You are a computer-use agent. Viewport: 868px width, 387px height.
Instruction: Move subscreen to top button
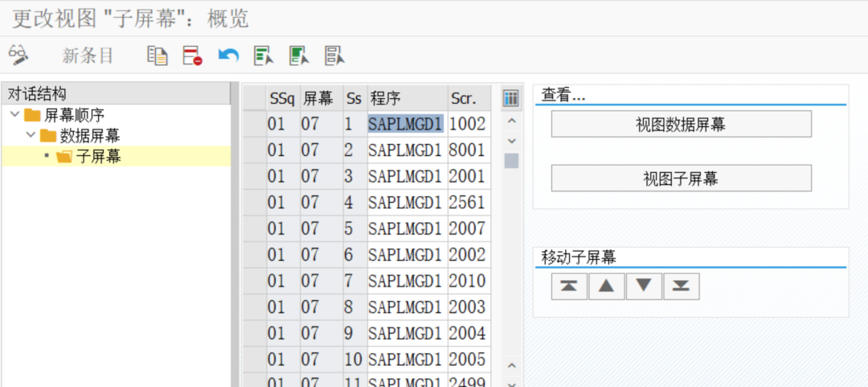[569, 286]
